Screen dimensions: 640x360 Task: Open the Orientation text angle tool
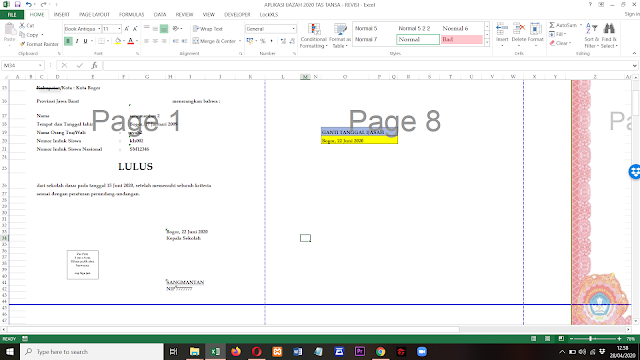click(176, 29)
